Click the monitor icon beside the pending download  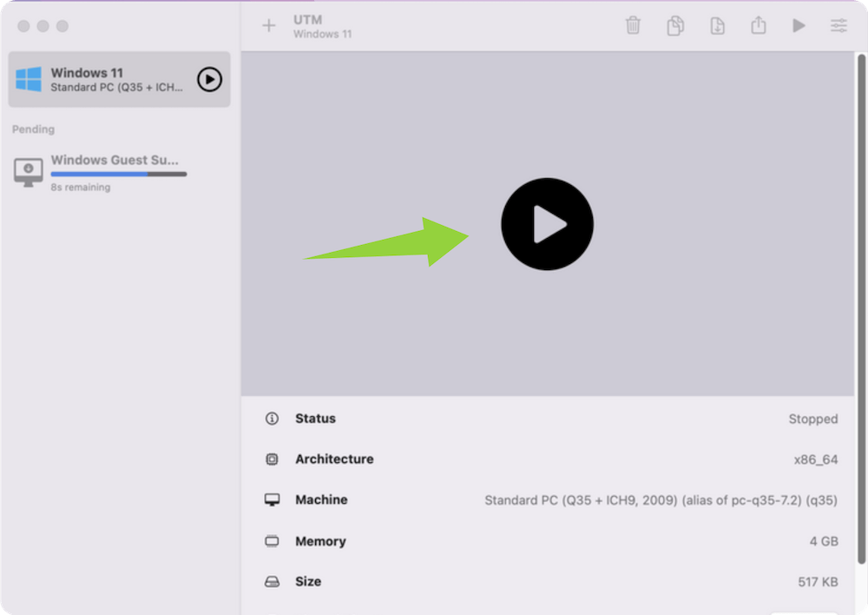[x=29, y=171]
